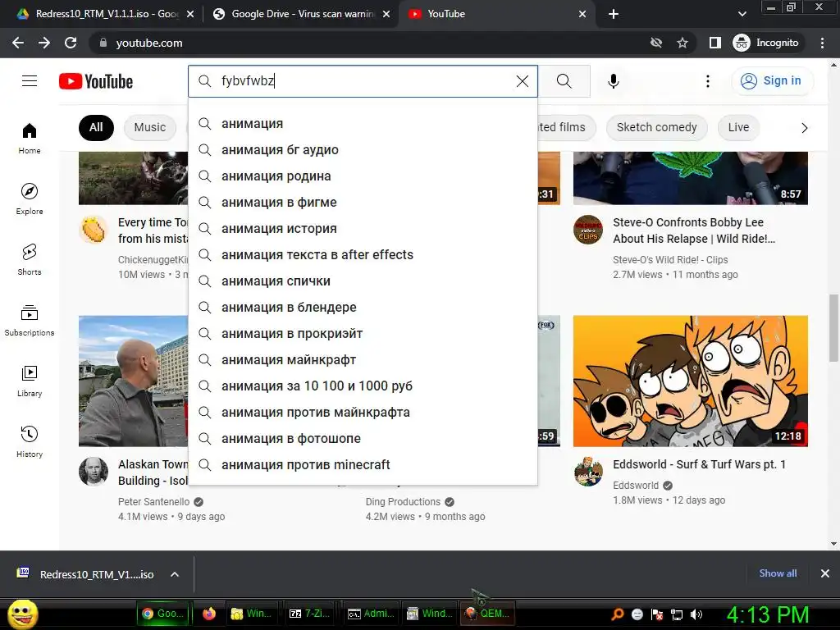This screenshot has width=840, height=630.
Task: Click the Eddsworld cartoon video thumbnail
Action: point(691,381)
